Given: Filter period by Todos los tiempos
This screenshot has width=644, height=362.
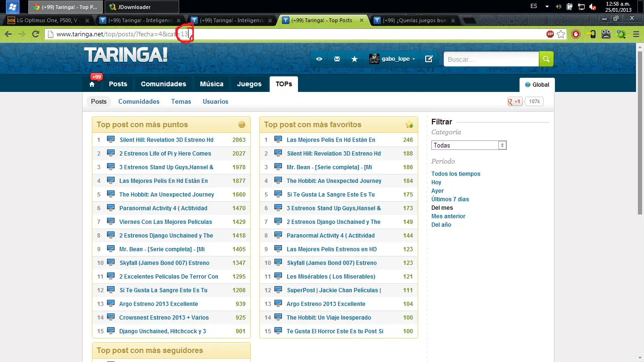Looking at the screenshot, I should click(456, 174).
